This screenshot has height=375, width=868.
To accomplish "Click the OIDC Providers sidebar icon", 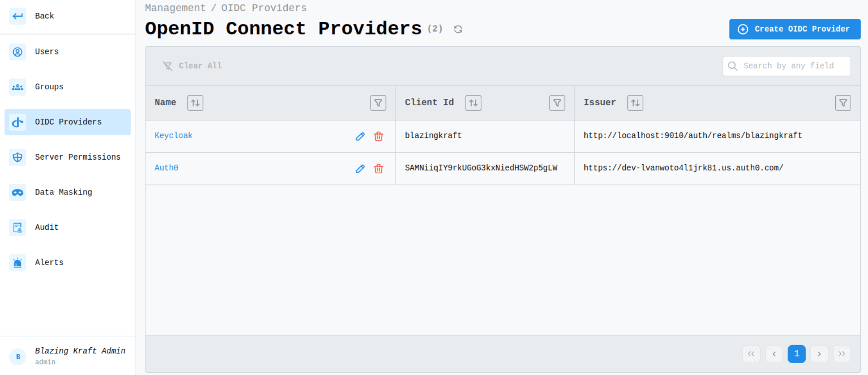I will point(18,122).
